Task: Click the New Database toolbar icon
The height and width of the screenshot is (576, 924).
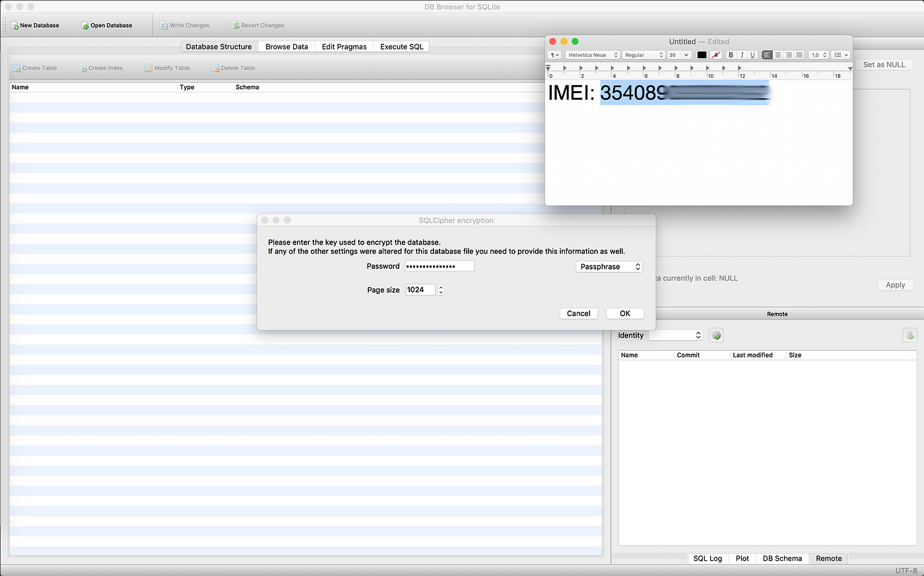Action: pos(15,26)
